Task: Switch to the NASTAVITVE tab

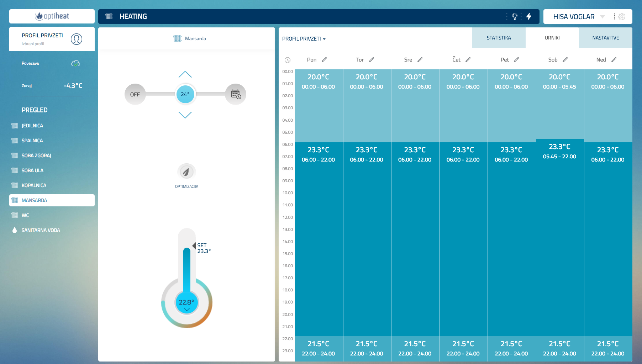Action: point(606,38)
